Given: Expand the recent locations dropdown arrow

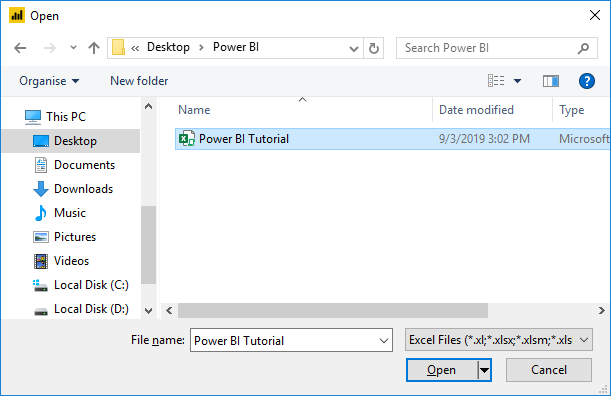Looking at the screenshot, I should (x=73, y=48).
